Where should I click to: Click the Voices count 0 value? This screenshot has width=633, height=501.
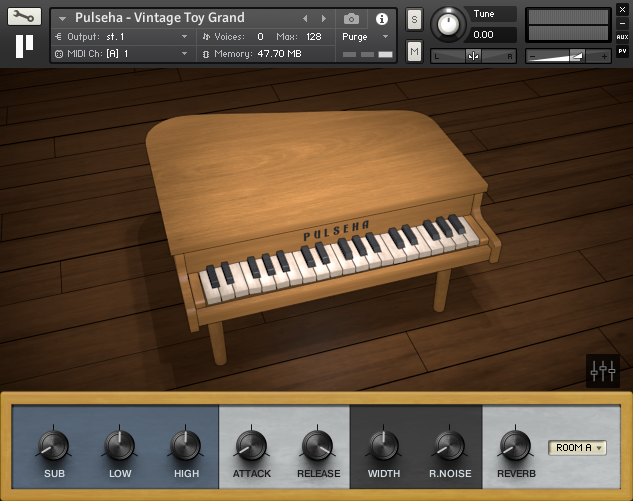(x=260, y=37)
